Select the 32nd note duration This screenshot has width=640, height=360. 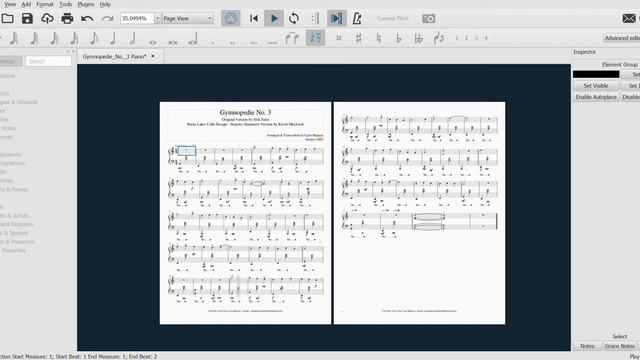(x=54, y=38)
